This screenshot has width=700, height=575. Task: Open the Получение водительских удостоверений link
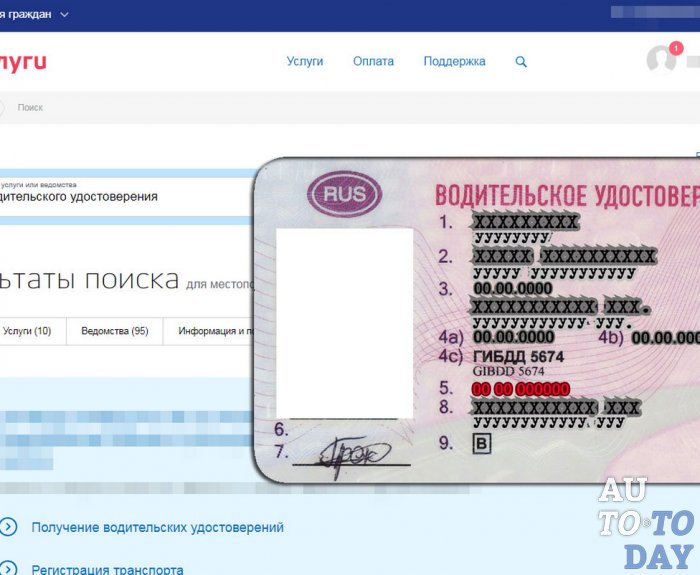[157, 527]
